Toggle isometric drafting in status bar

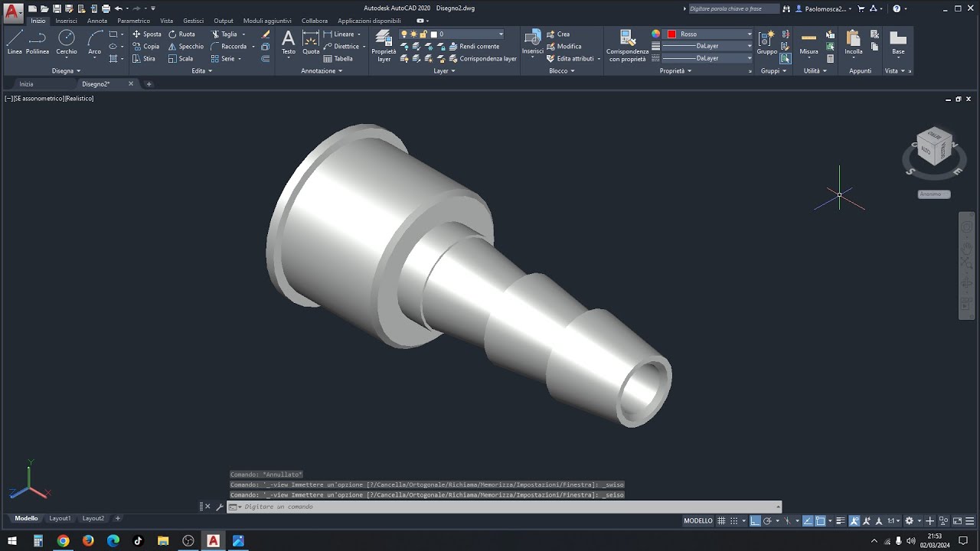click(788, 520)
